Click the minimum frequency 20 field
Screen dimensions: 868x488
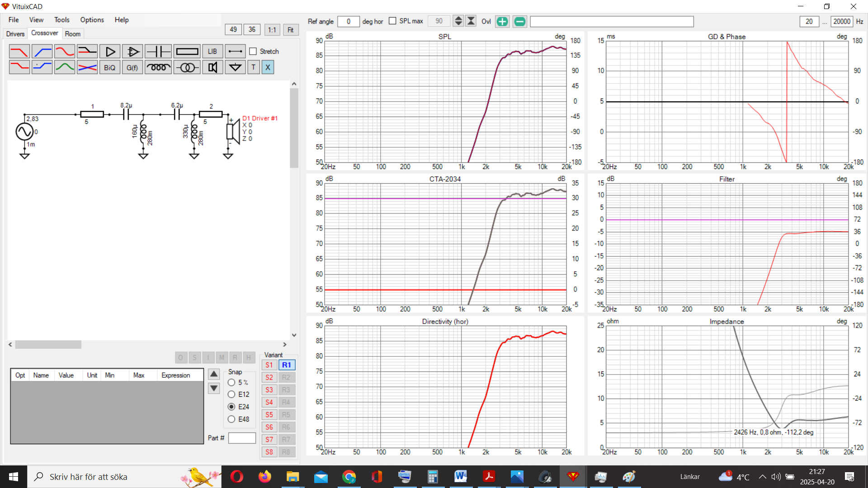(x=809, y=21)
